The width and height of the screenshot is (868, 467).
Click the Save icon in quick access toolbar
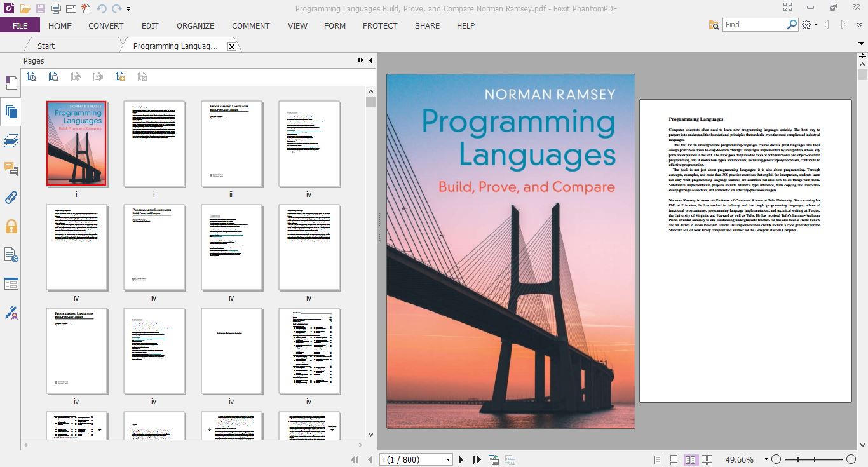coord(41,8)
